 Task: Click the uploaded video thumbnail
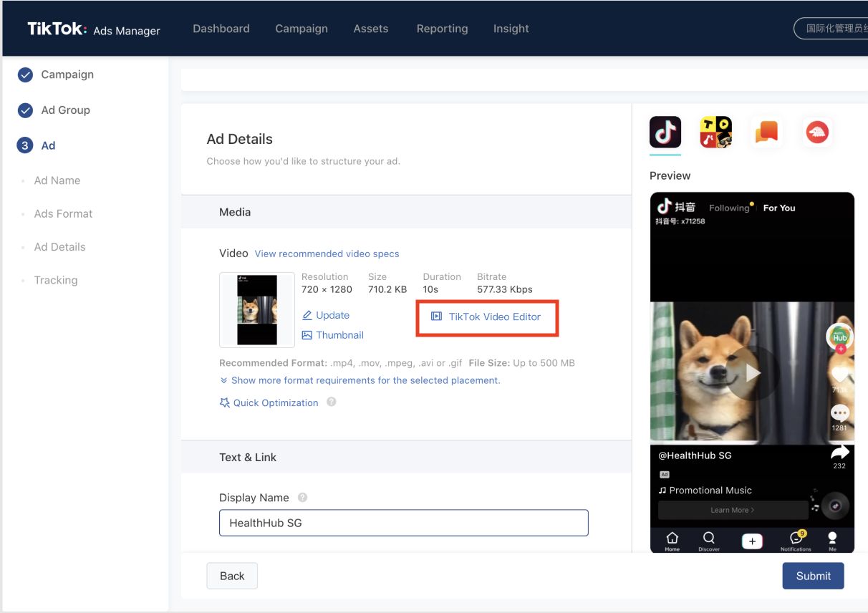[257, 309]
